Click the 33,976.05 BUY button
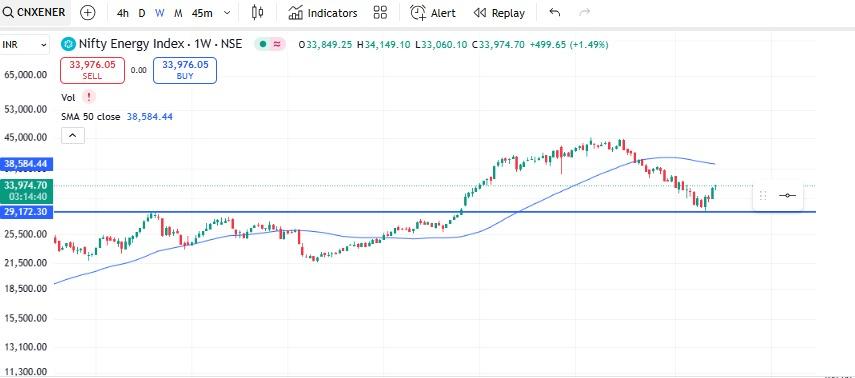 [x=185, y=70]
